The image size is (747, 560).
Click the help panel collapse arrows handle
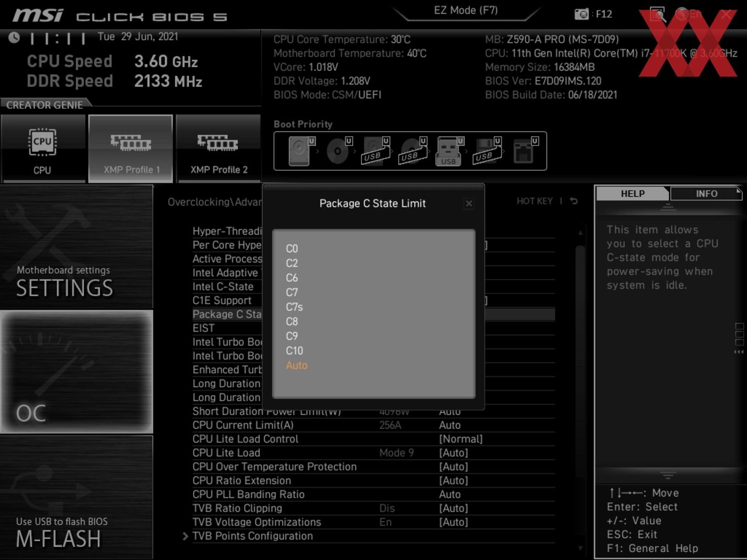(x=739, y=352)
